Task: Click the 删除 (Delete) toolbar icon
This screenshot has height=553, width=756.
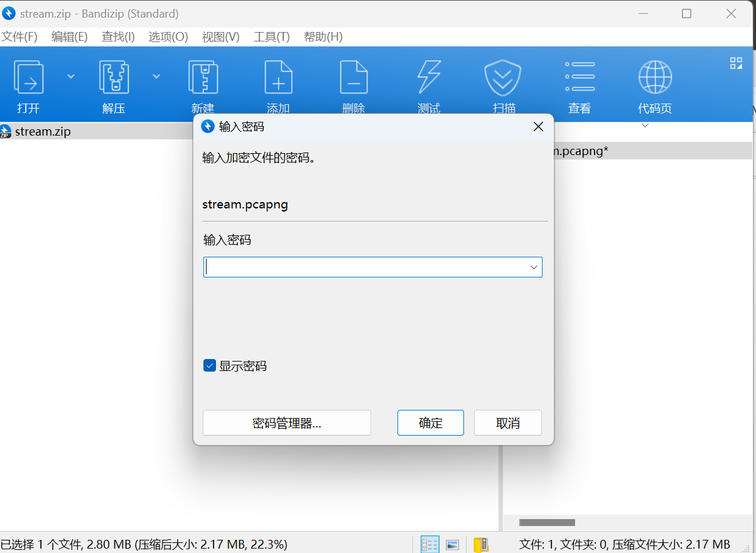Action: 354,77
